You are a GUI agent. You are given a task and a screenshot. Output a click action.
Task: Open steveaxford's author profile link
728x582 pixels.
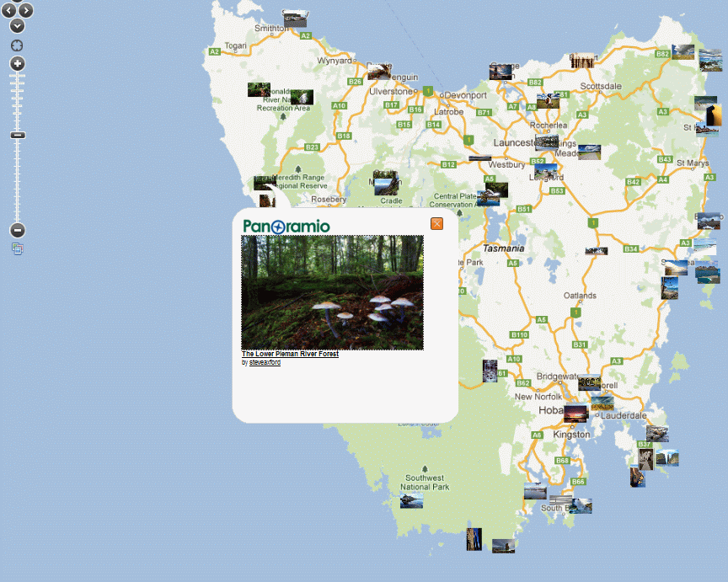coord(265,362)
